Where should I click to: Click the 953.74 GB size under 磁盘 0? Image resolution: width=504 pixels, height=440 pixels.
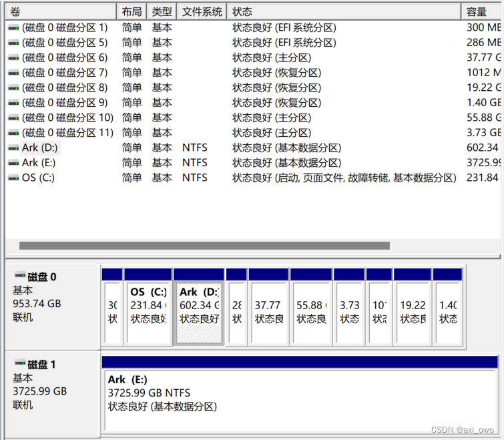[x=37, y=304]
